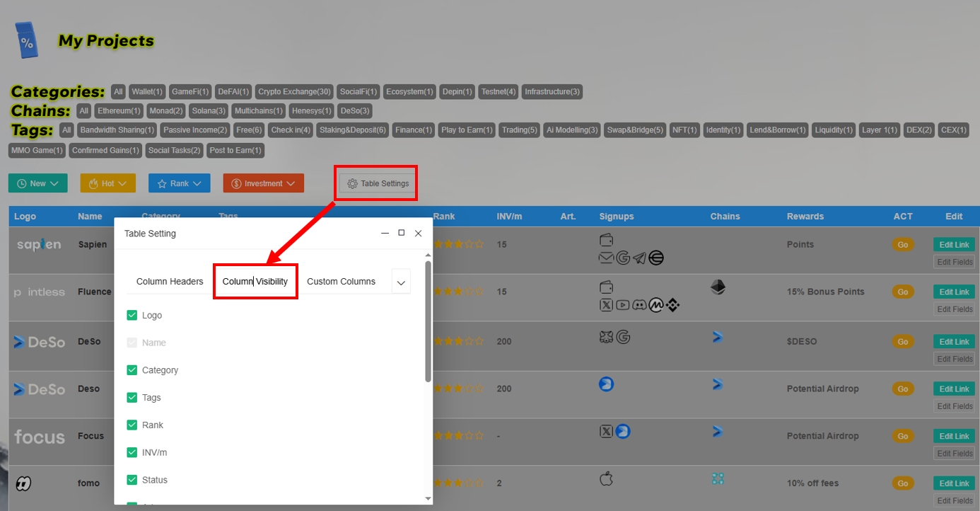The image size is (980, 511).
Task: Click the X icon in the Focus row
Action: (x=606, y=431)
